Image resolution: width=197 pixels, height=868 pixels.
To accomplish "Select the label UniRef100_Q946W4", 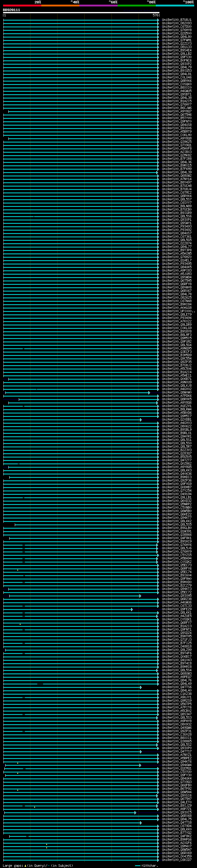I will pyautogui.click(x=177, y=765).
